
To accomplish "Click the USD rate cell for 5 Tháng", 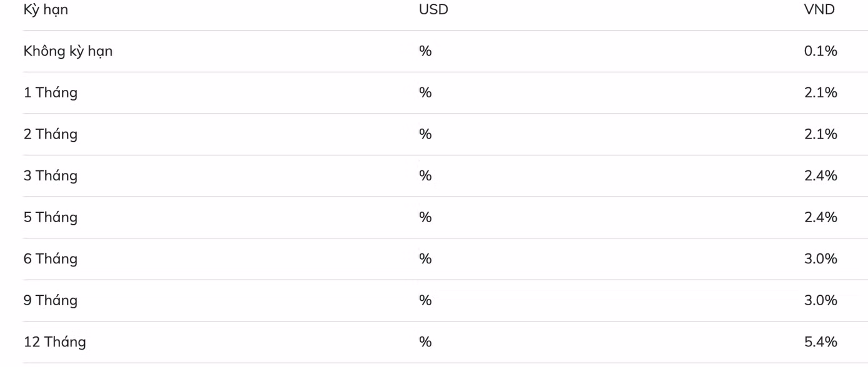I will click(x=425, y=217).
